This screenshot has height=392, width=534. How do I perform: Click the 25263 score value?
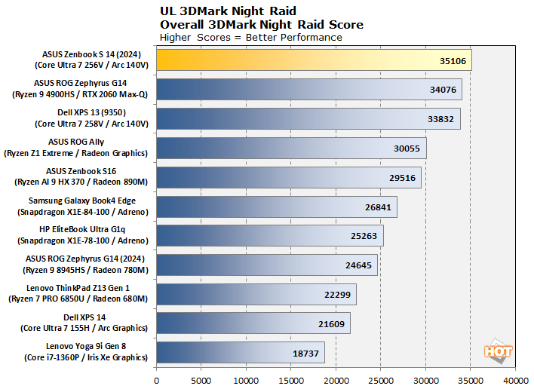(364, 236)
